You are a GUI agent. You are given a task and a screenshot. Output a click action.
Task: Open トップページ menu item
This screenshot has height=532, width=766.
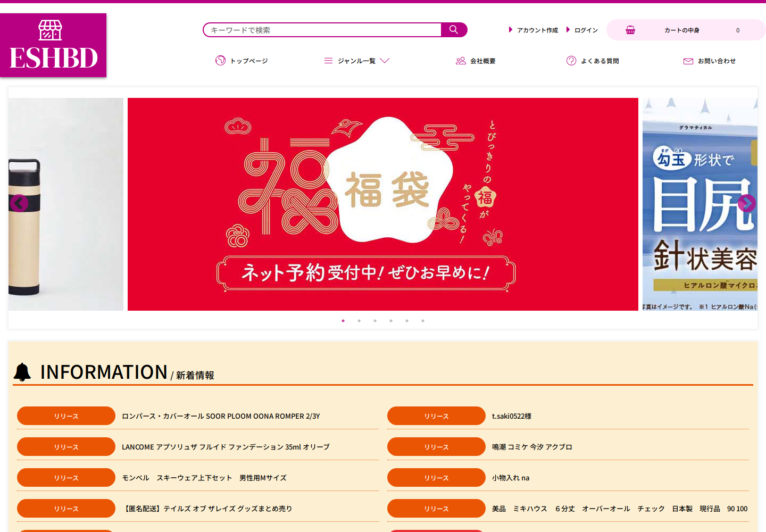coord(249,61)
